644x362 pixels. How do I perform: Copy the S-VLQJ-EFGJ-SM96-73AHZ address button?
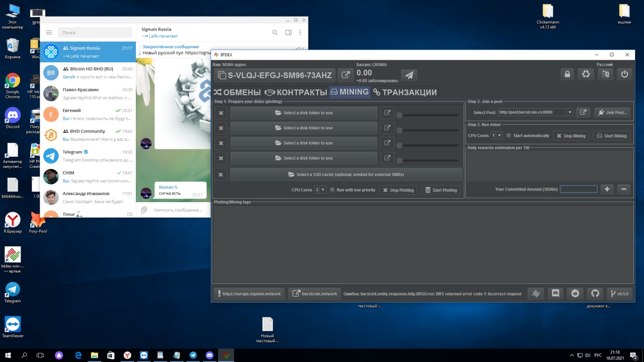275,75
